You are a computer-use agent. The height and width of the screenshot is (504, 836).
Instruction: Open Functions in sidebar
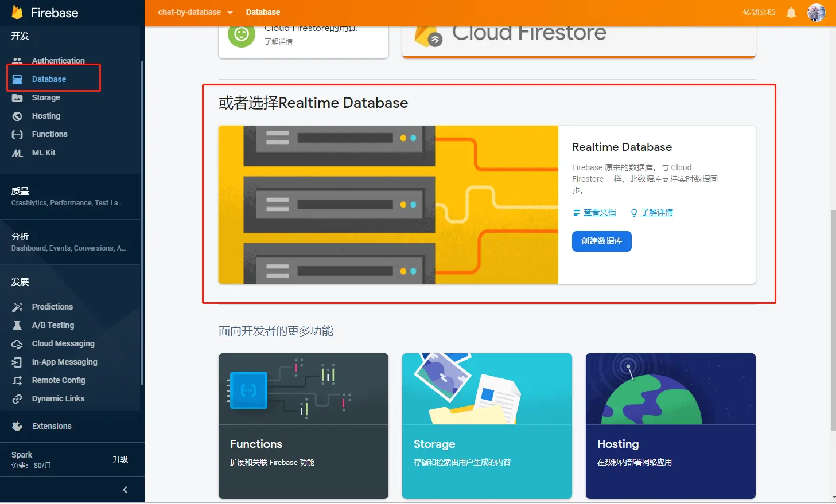tap(49, 134)
